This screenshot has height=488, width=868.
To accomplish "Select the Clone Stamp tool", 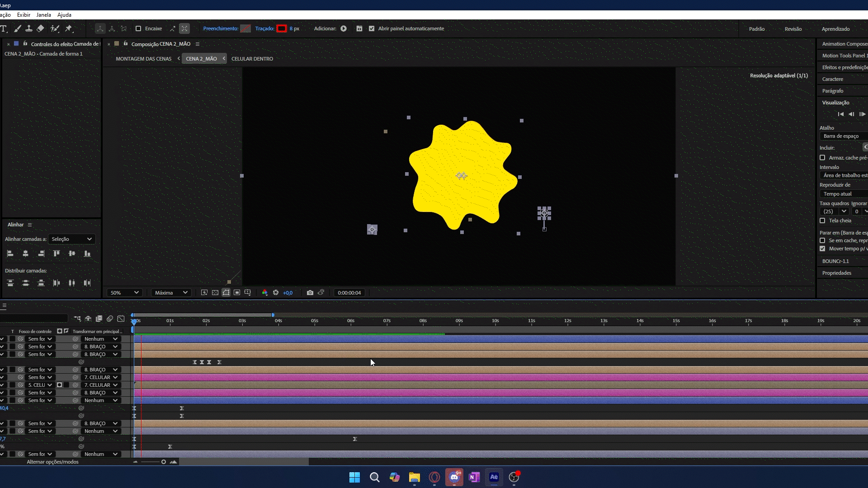I will click(x=28, y=28).
